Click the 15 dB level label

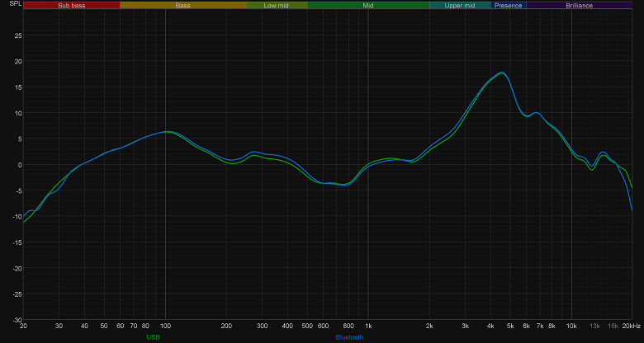(x=18, y=87)
